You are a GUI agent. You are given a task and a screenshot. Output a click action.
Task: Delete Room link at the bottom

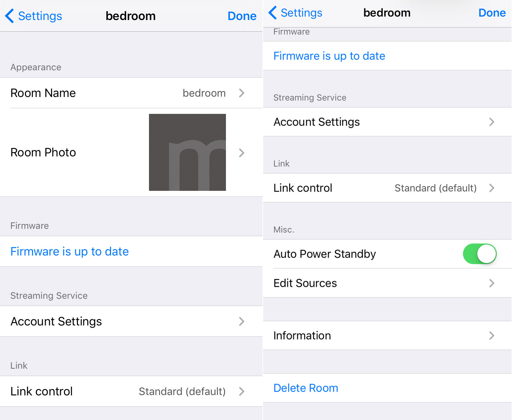pos(306,388)
